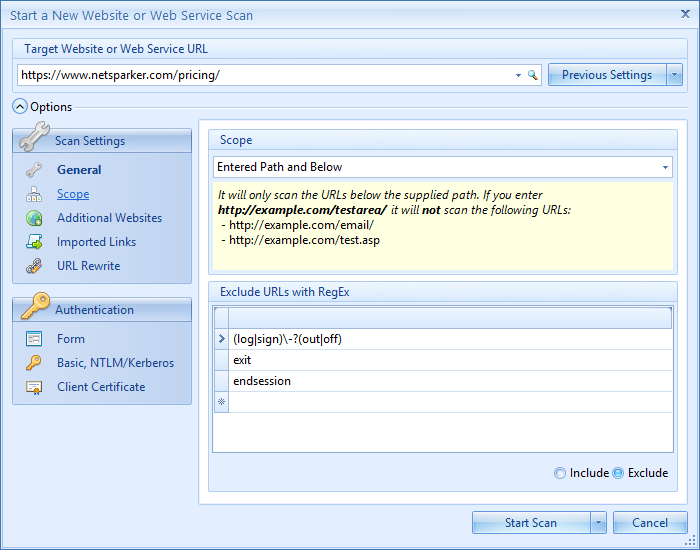Open the Additional Websites settings page

(109, 218)
